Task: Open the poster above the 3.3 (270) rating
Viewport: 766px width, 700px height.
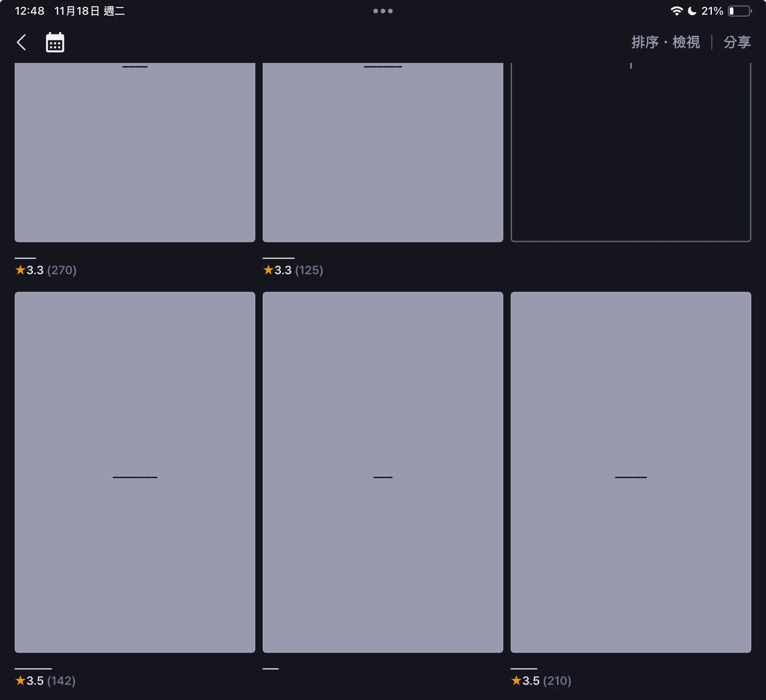Action: tap(135, 152)
